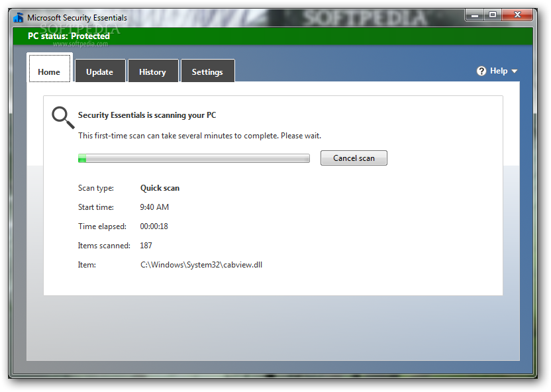This screenshot has height=392, width=551.
Task: Click the 'This first-time scan can take several minutes' text
Action: coord(199,136)
